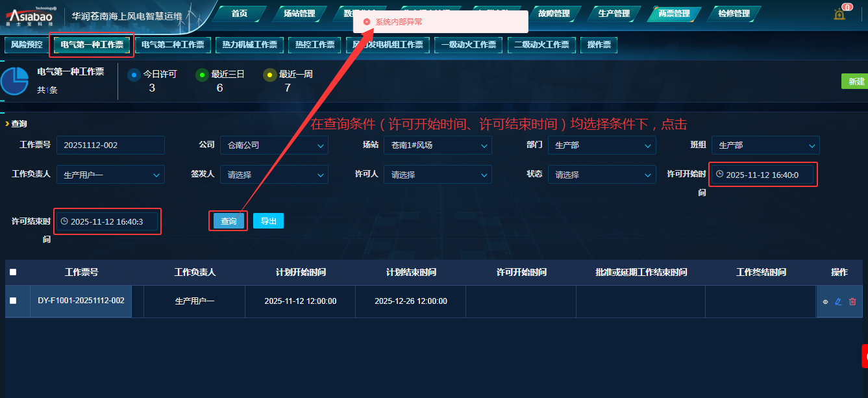
Task: Click the red trash delete icon in row
Action: 852,302
